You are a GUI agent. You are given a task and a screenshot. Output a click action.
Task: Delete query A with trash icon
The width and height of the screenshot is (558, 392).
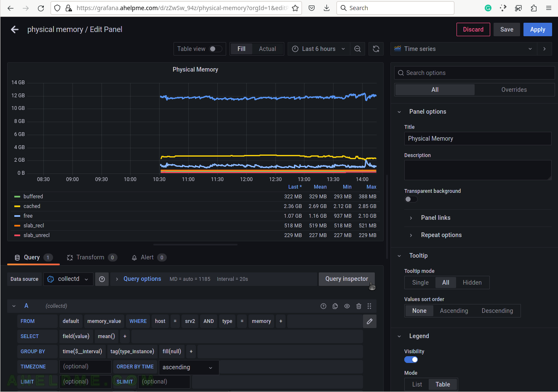click(359, 306)
